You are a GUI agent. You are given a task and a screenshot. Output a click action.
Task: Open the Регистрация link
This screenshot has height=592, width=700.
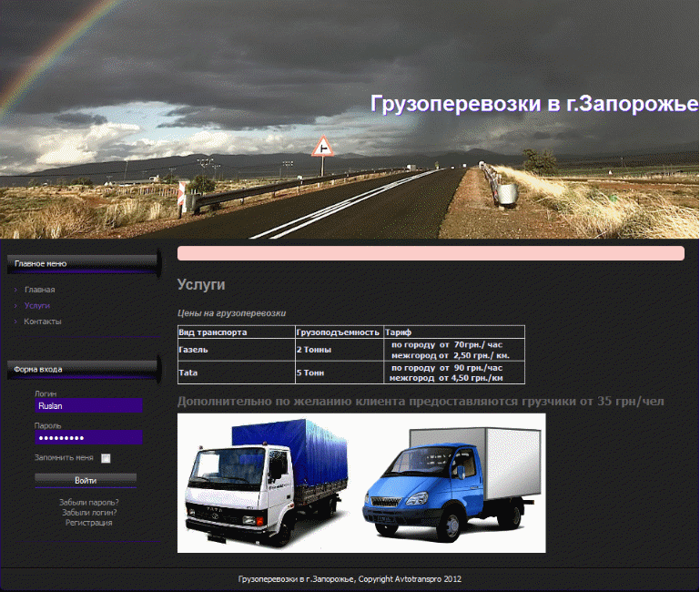[88, 523]
